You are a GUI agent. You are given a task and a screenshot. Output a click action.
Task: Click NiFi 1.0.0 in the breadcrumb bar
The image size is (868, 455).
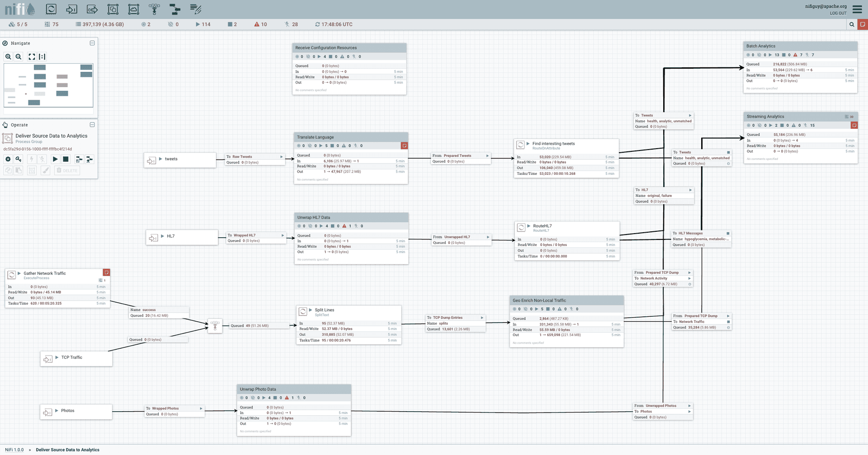point(14,450)
